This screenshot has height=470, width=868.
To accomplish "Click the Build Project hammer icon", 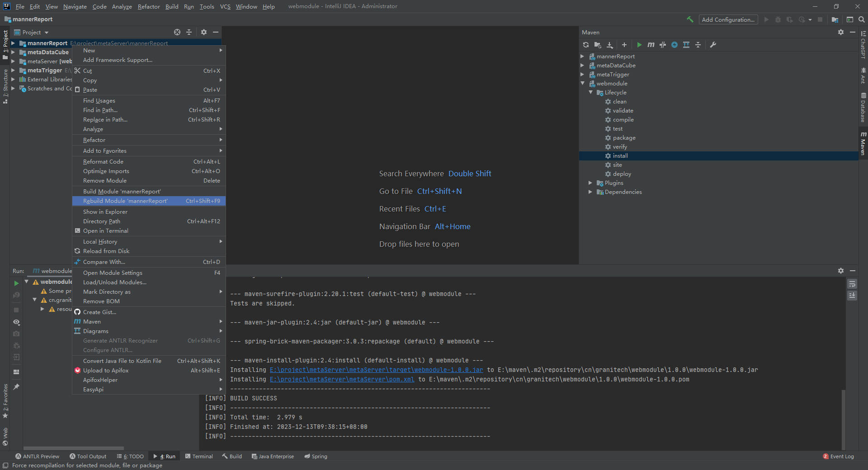I will (690, 19).
